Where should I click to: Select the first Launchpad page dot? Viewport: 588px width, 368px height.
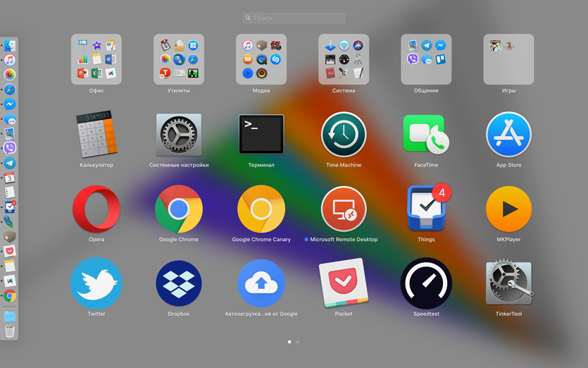[289, 342]
